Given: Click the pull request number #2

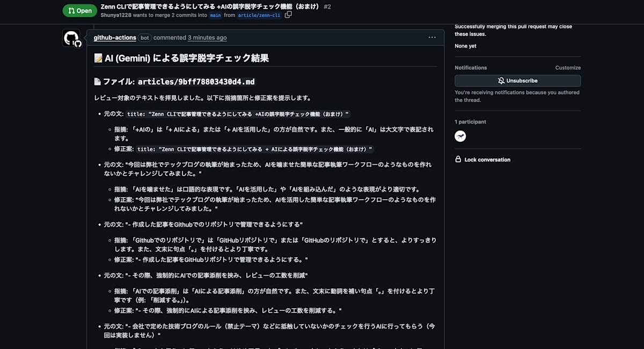Looking at the screenshot, I should (327, 6).
